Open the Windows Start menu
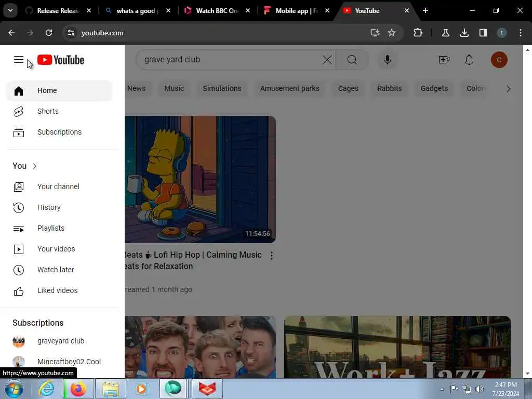This screenshot has height=399, width=532. 14,389
